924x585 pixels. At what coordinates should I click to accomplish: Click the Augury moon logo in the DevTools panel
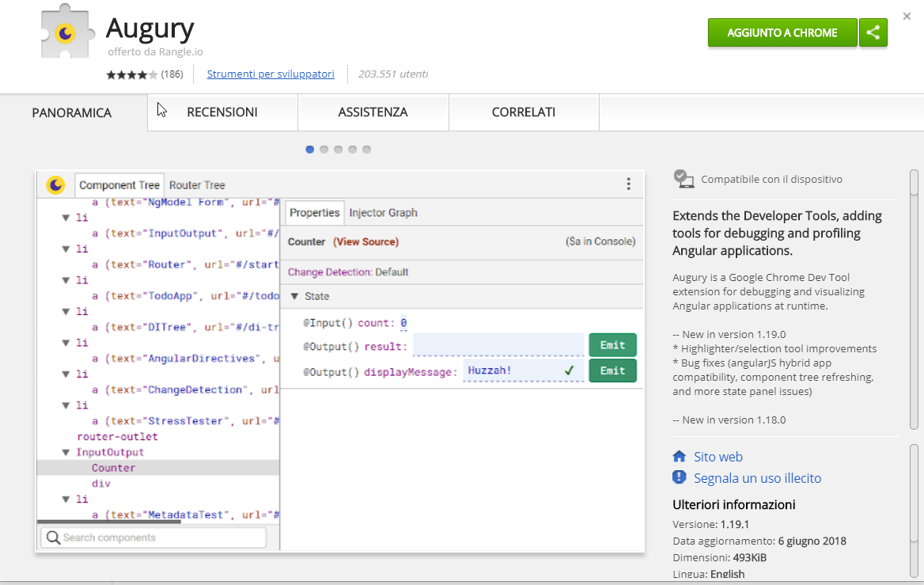[56, 185]
